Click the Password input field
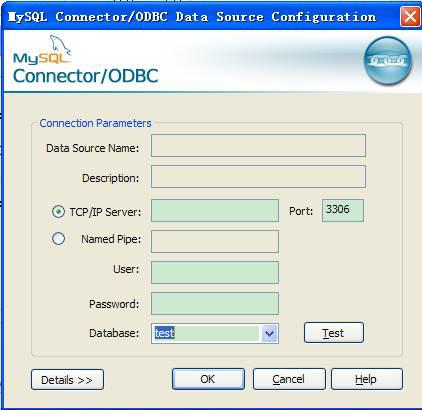 point(215,304)
